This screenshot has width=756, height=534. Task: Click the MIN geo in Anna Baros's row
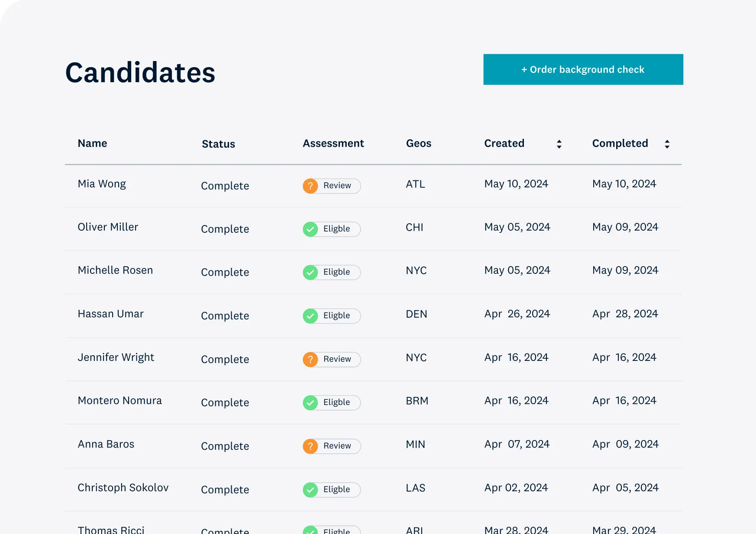point(415,444)
